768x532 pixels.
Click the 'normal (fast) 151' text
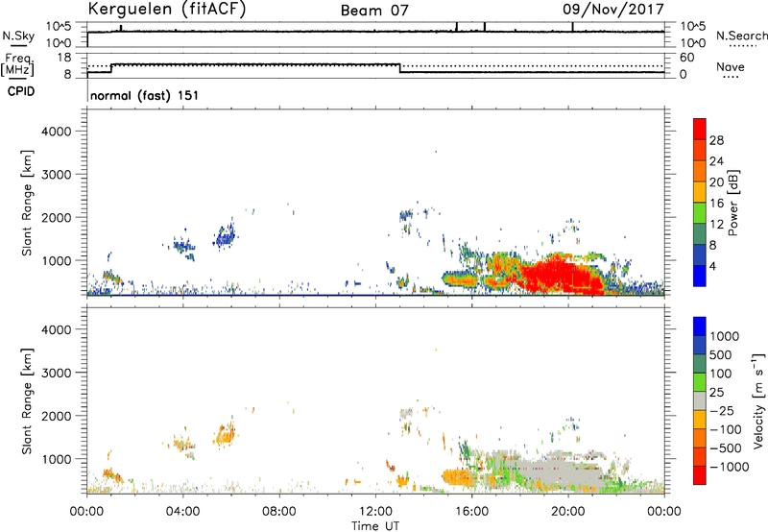(145, 95)
